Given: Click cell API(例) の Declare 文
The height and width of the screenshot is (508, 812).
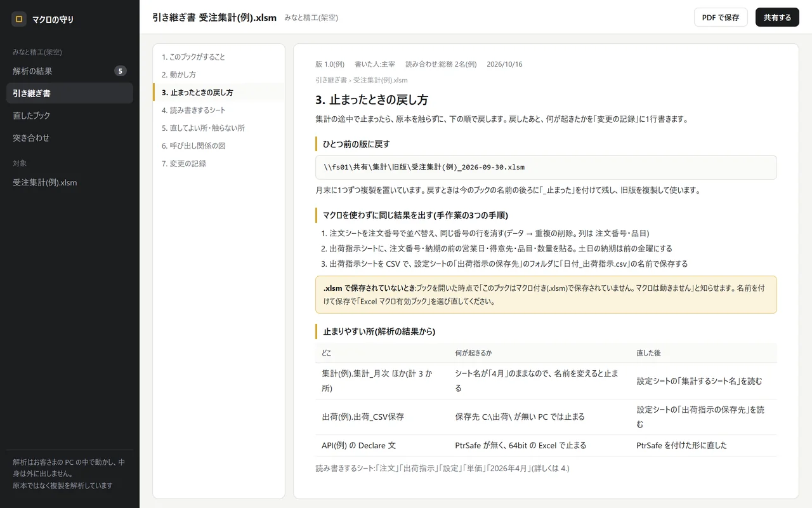Looking at the screenshot, I should (x=381, y=446).
